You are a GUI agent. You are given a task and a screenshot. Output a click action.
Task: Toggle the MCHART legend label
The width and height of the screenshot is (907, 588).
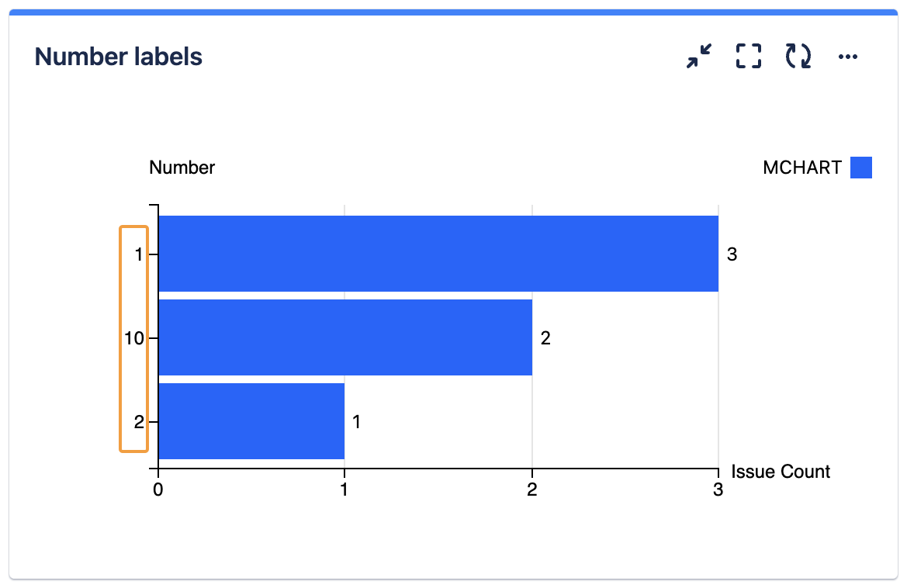click(802, 168)
